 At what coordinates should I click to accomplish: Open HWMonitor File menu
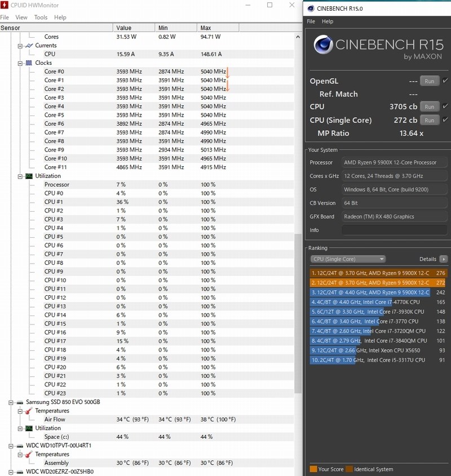pos(5,17)
